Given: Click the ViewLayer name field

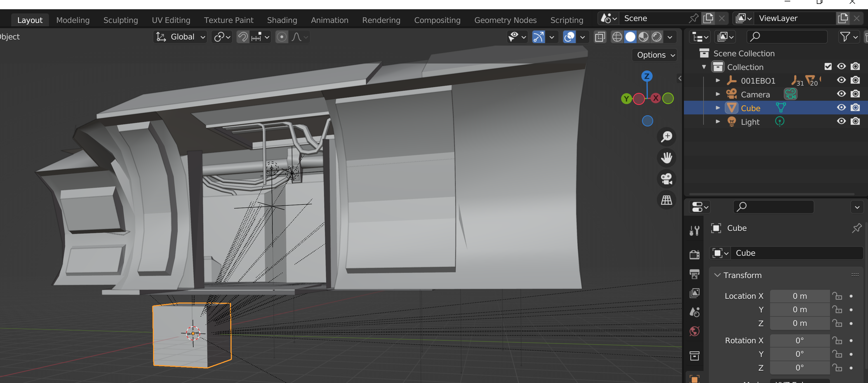Looking at the screenshot, I should 794,18.
